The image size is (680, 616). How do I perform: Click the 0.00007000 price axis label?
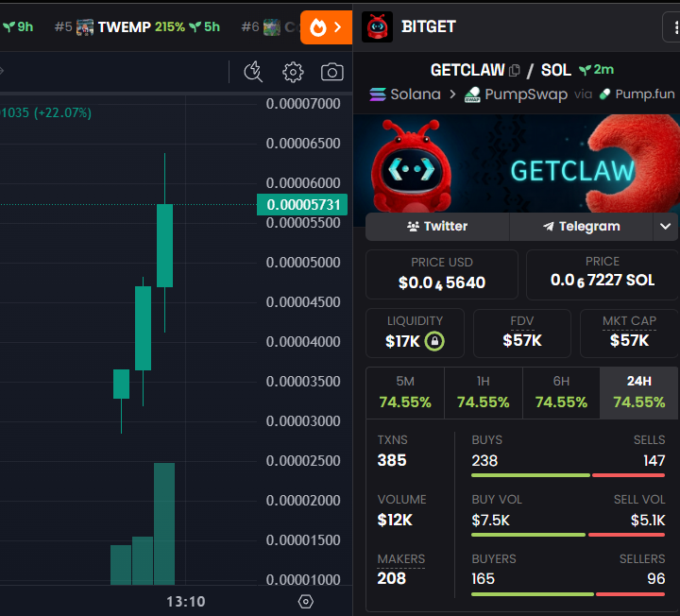click(x=303, y=104)
